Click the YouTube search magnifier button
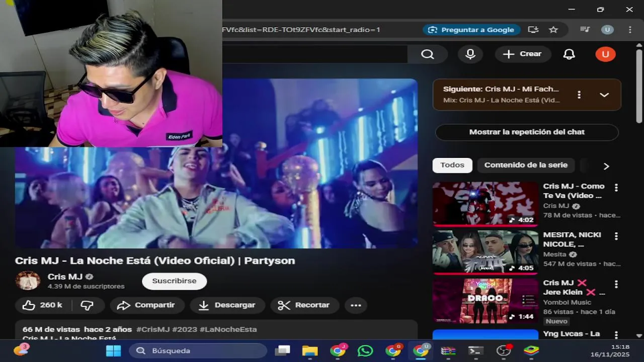 coord(427,54)
